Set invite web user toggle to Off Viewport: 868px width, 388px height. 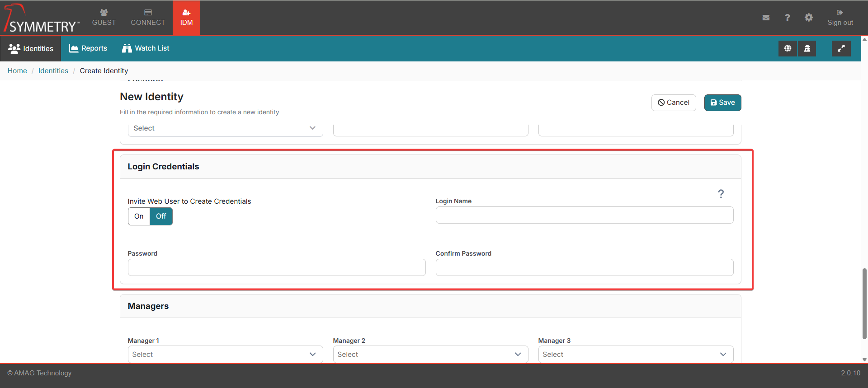pyautogui.click(x=161, y=216)
